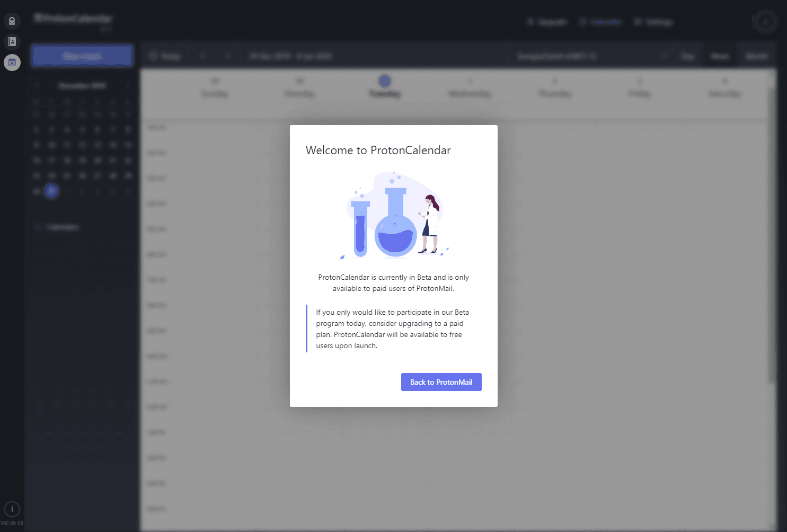This screenshot has height=532, width=787.
Task: Click the Wednesday column header
Action: pos(470,87)
